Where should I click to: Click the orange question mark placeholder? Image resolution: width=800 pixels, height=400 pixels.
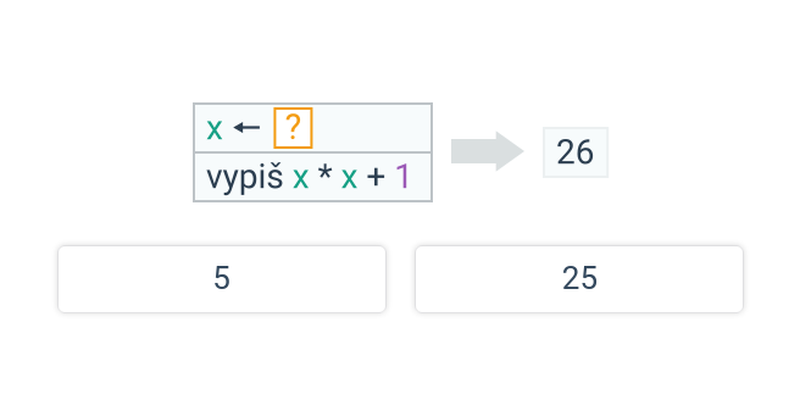pyautogui.click(x=293, y=128)
